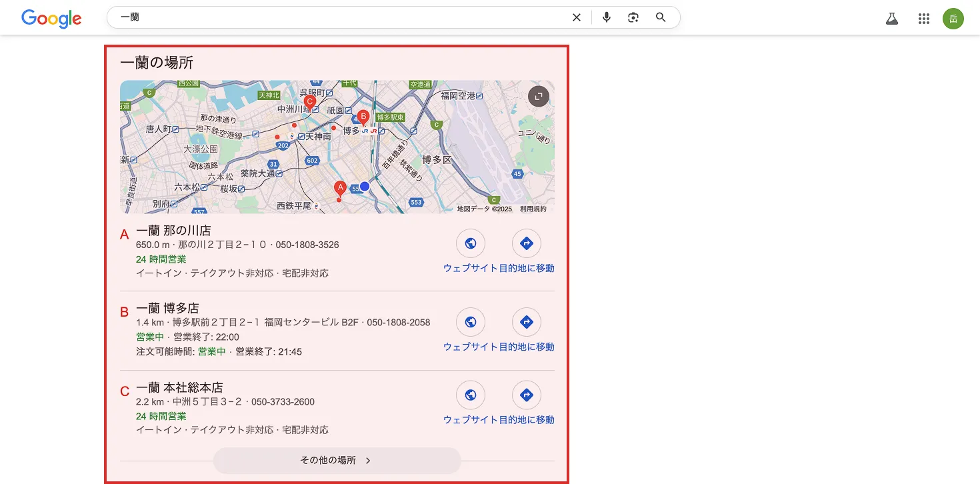The height and width of the screenshot is (484, 980).
Task: Get directions icon for 一蘭 本社総本店
Action: (527, 396)
